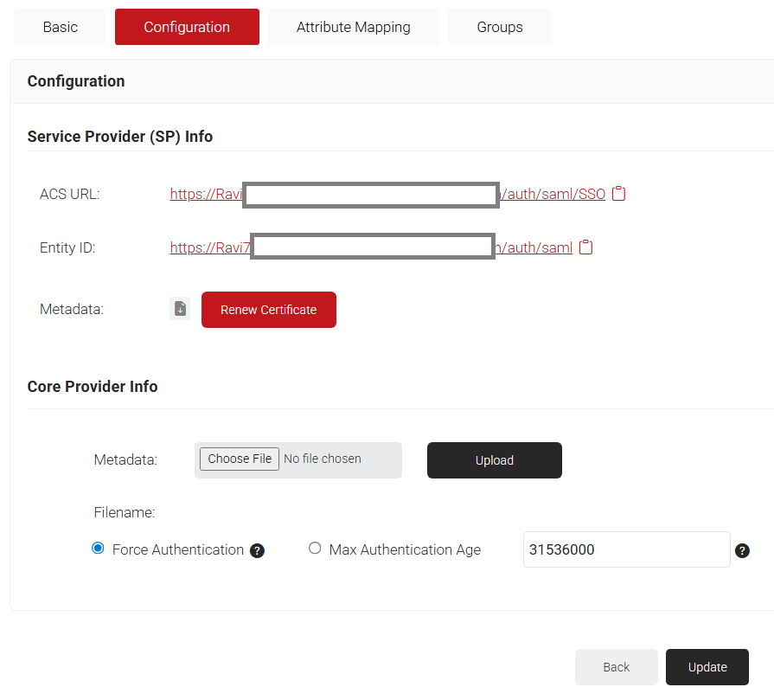
Task: Open the ACS URL link
Action: [x=206, y=195]
